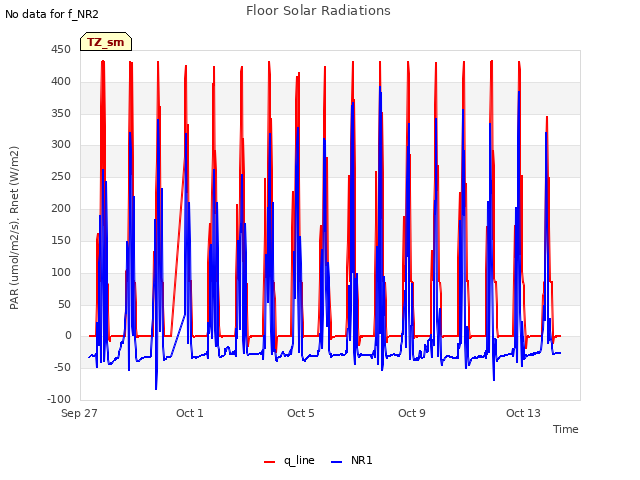Click the -50 y-axis tick label

pos(62,367)
